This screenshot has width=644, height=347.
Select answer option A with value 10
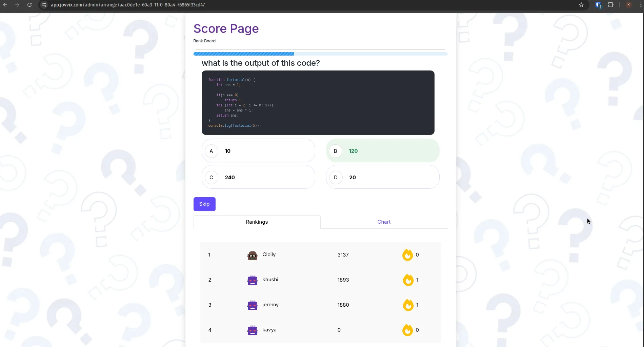coord(258,150)
